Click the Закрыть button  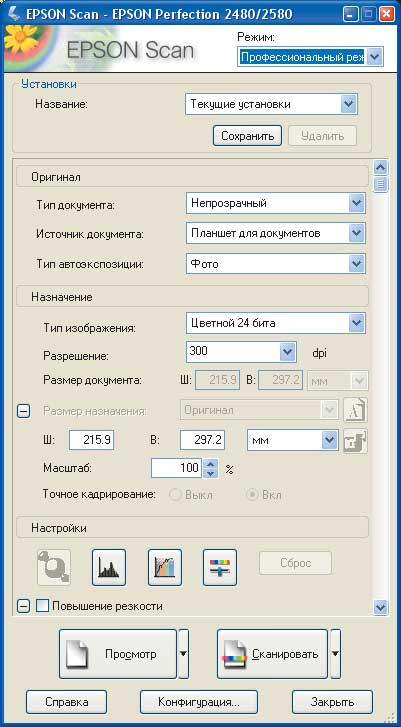[x=332, y=701]
